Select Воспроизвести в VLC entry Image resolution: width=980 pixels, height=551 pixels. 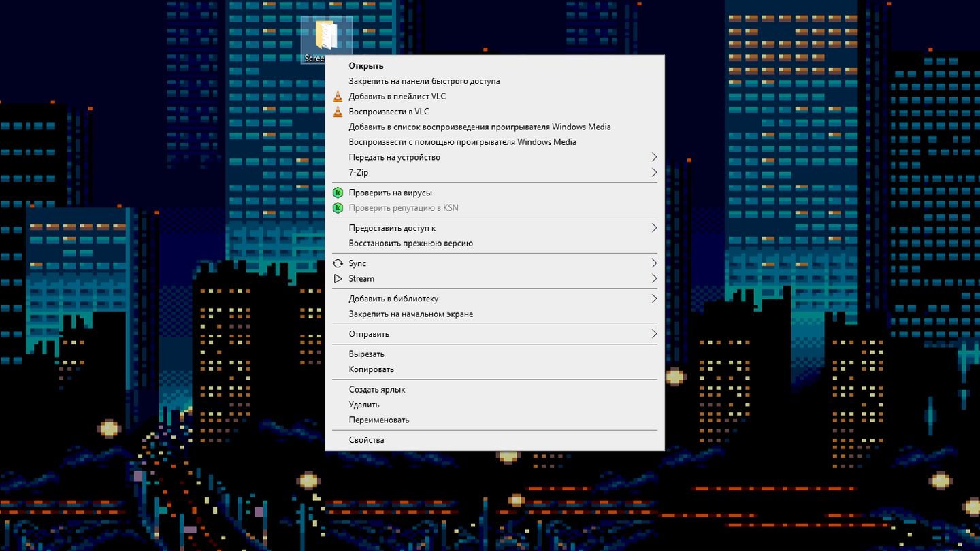pos(495,112)
